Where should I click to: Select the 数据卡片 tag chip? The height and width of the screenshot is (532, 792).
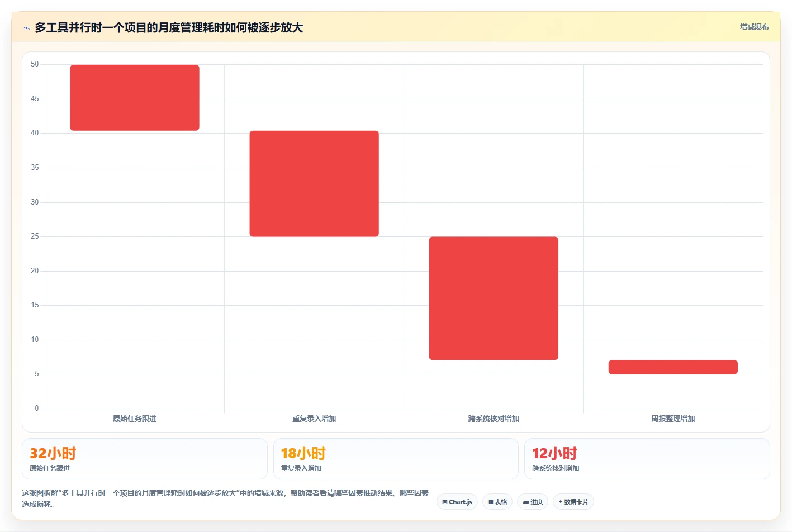573,502
